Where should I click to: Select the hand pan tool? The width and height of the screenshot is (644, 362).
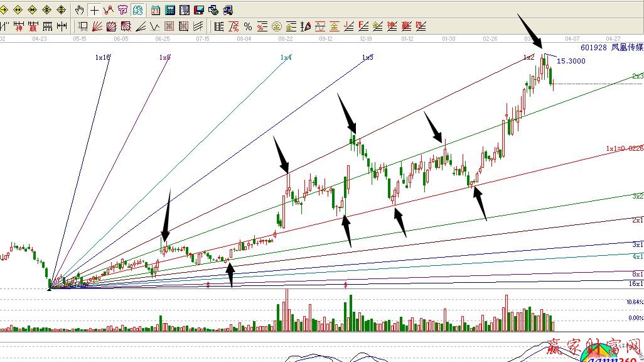point(79,10)
